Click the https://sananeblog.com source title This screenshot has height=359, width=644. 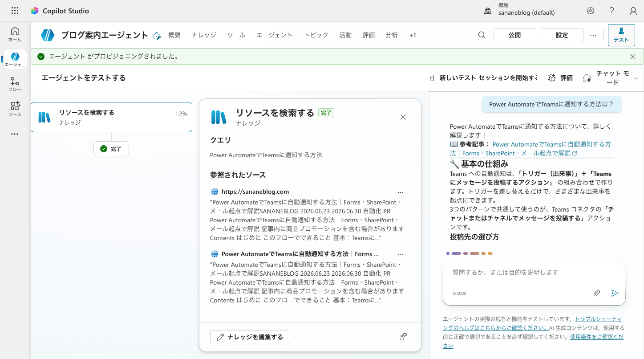(255, 192)
